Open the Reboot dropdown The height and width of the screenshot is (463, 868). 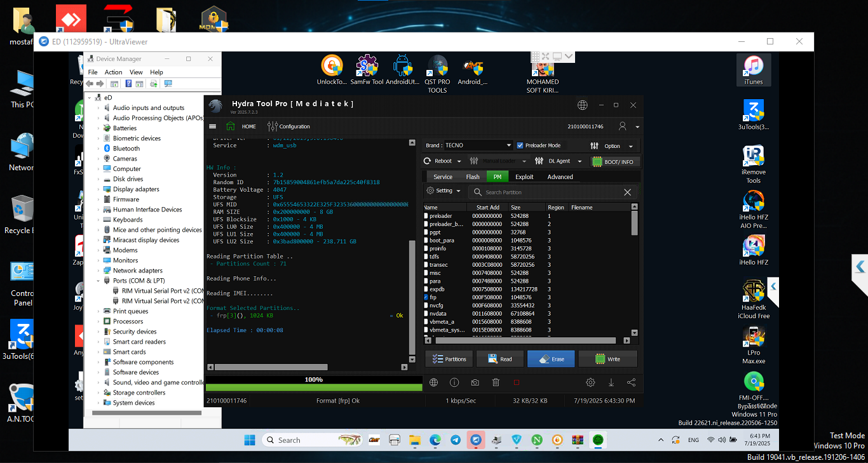coord(444,161)
